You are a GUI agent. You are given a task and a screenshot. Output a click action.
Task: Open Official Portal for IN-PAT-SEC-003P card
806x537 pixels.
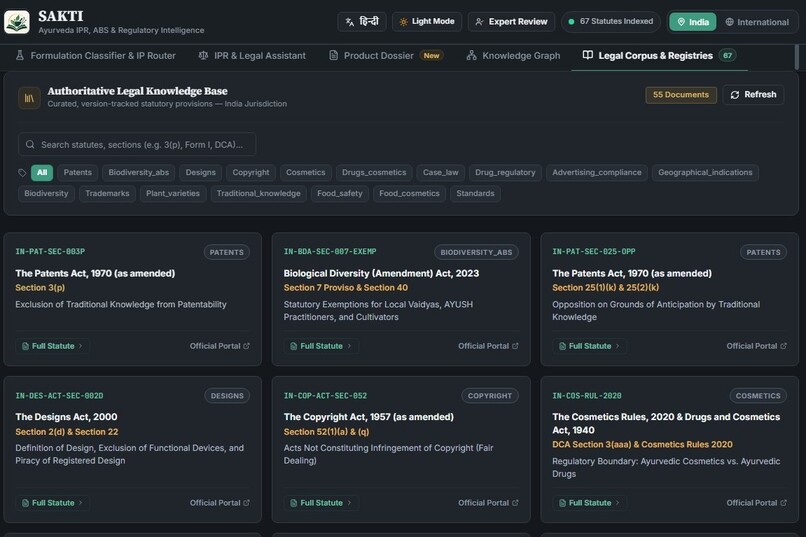tap(219, 346)
